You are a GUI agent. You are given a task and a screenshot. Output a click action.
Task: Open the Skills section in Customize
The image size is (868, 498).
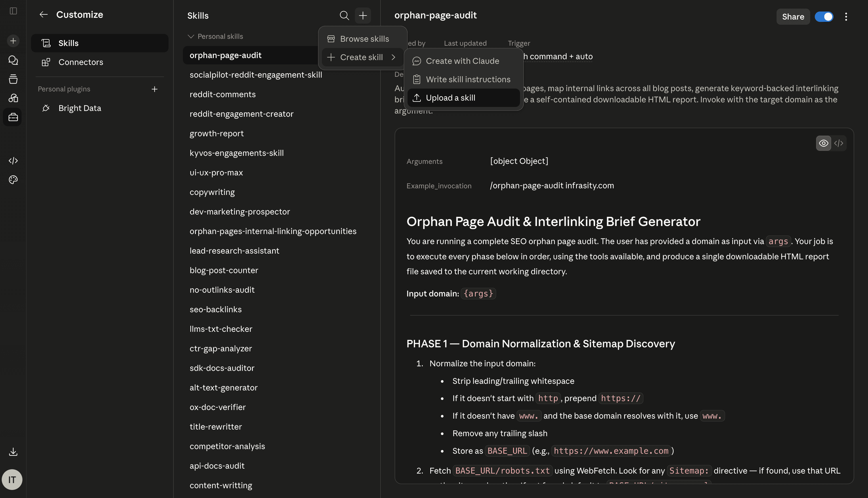coord(100,43)
